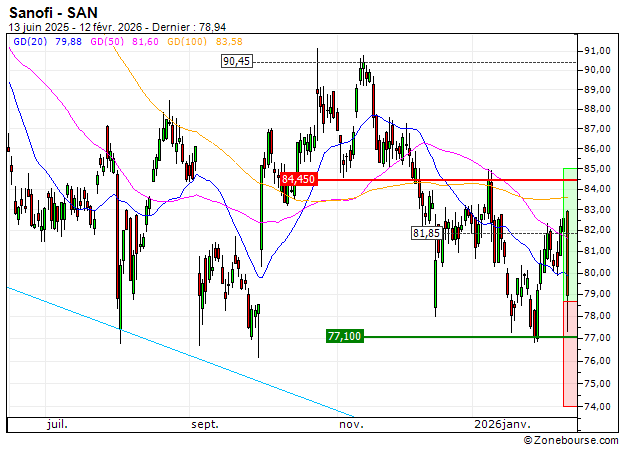Click the GD(50) moving average legend label
Viewport: 625px width, 450px height.
(x=107, y=41)
